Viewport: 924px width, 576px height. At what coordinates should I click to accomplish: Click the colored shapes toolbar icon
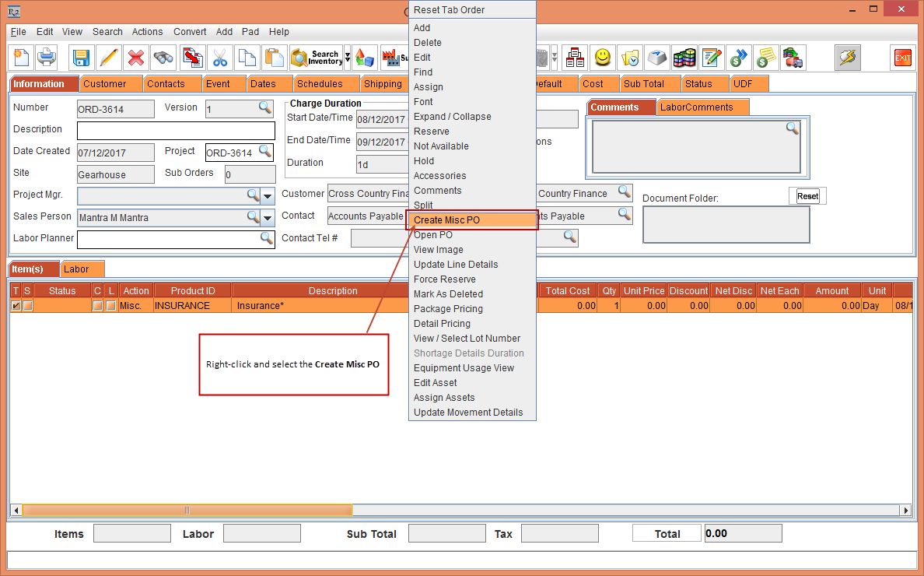pyautogui.click(x=365, y=58)
